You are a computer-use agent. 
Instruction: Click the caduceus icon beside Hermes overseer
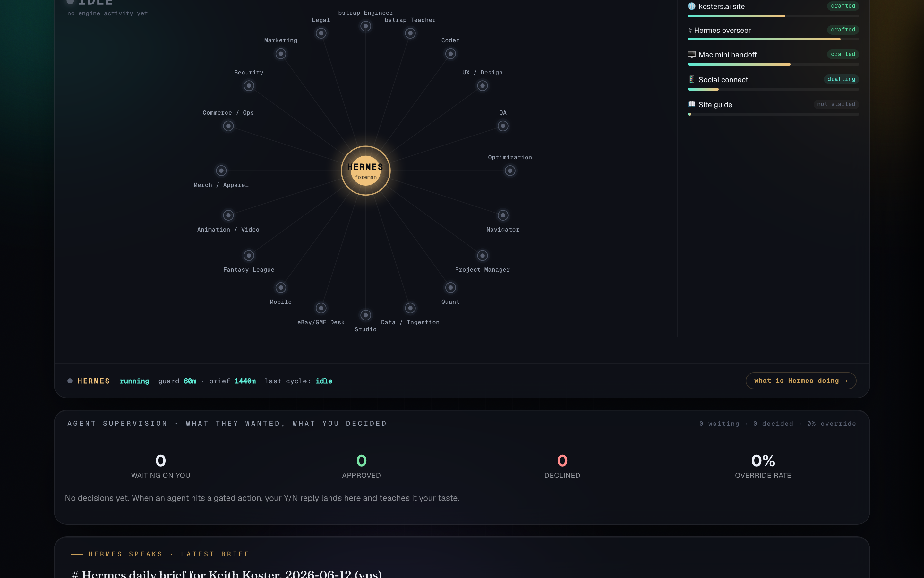(690, 30)
